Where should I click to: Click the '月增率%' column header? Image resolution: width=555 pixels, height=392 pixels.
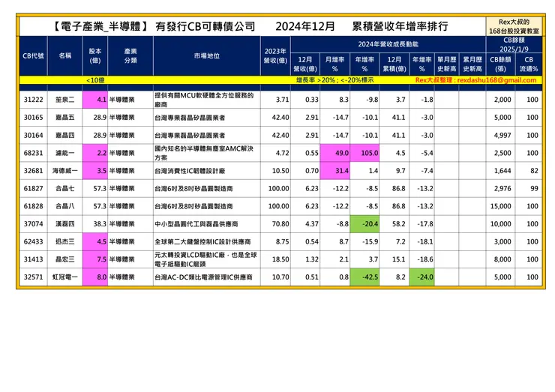pos(334,64)
